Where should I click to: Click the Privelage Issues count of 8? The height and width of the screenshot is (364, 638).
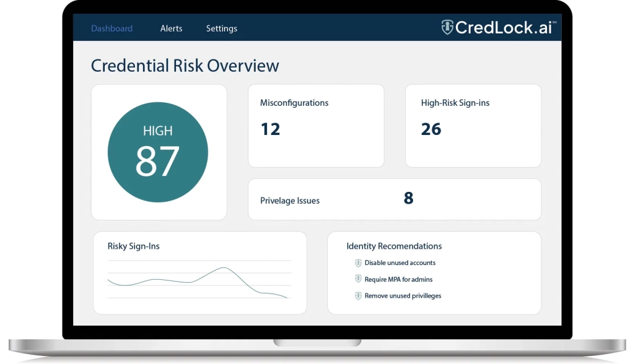click(x=408, y=198)
